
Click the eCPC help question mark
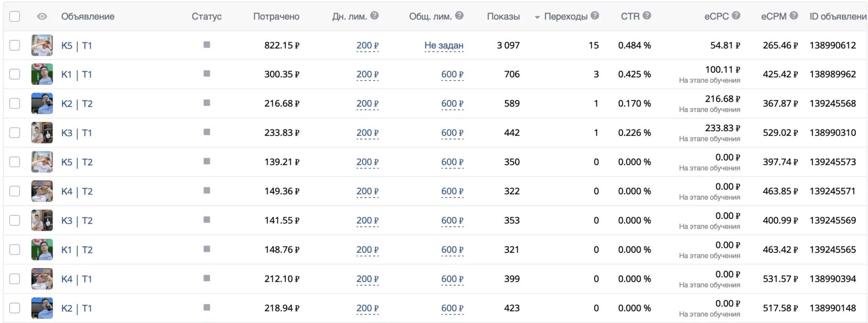pyautogui.click(x=736, y=16)
